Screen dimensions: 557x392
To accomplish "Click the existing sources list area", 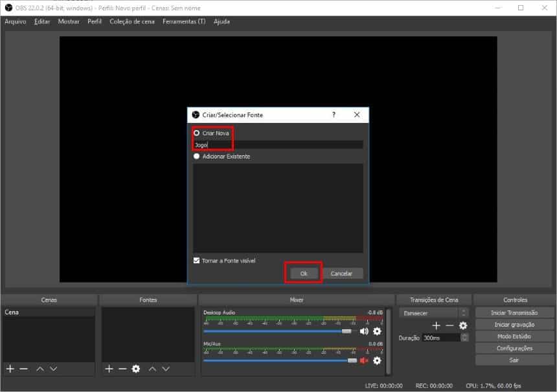I will click(278, 208).
